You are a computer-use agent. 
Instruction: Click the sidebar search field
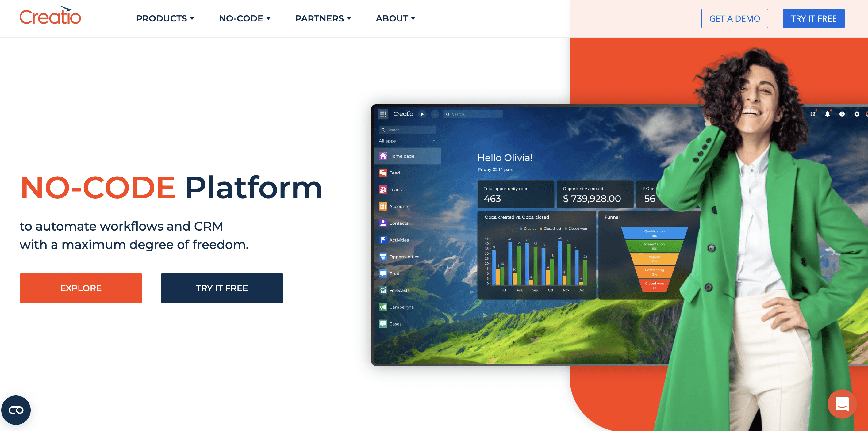click(407, 130)
